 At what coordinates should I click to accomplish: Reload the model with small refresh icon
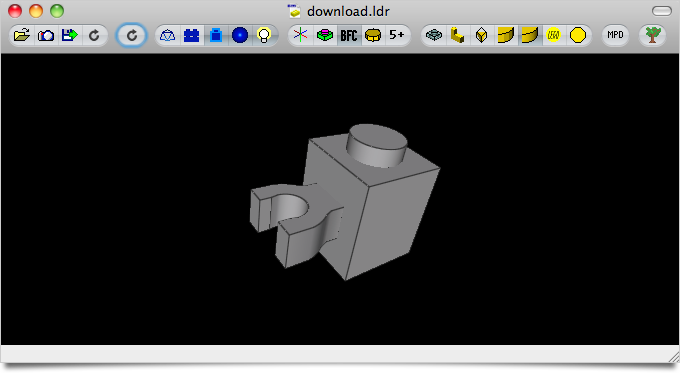pyautogui.click(x=94, y=35)
